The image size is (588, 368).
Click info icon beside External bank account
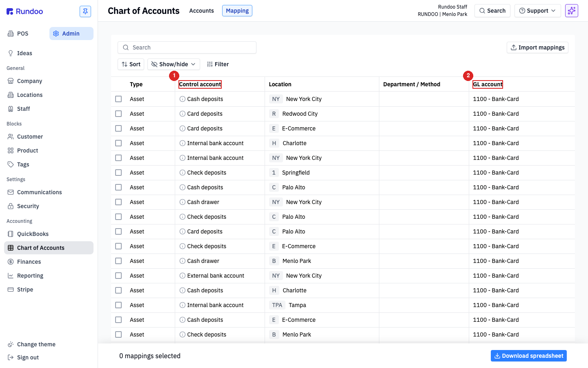(x=183, y=276)
